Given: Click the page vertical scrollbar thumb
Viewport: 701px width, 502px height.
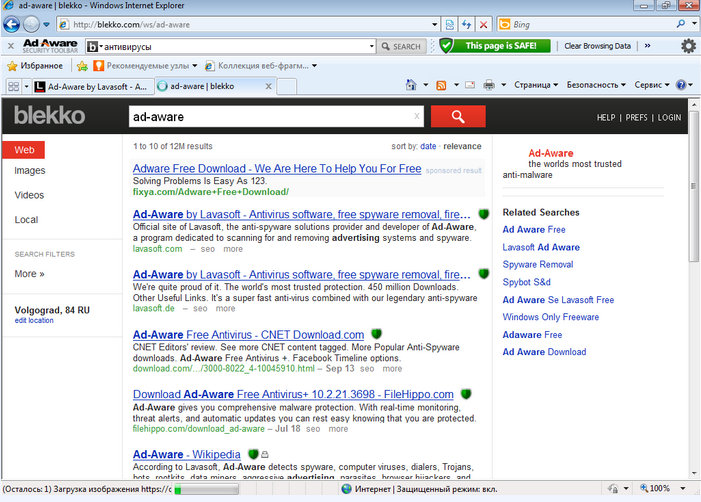Looking at the screenshot, I should pyautogui.click(x=694, y=186).
